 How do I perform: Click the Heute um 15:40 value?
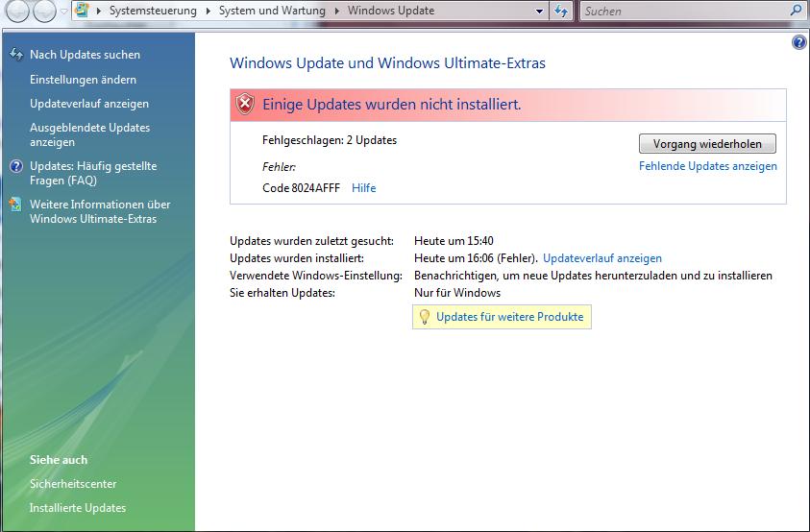(x=454, y=241)
